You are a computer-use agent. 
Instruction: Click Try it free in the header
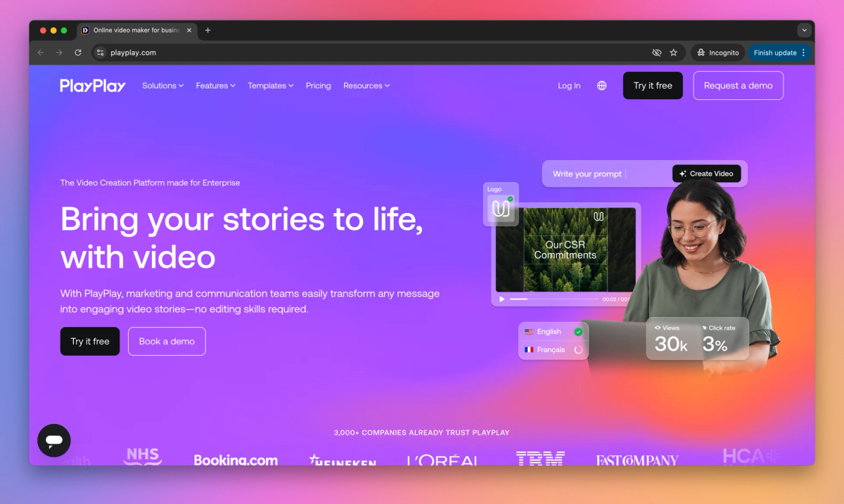pyautogui.click(x=653, y=86)
